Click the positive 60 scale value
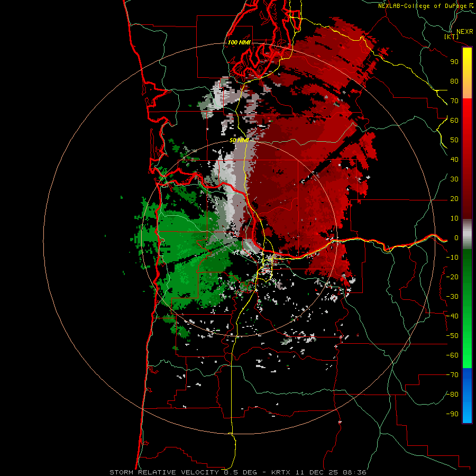 pos(454,120)
